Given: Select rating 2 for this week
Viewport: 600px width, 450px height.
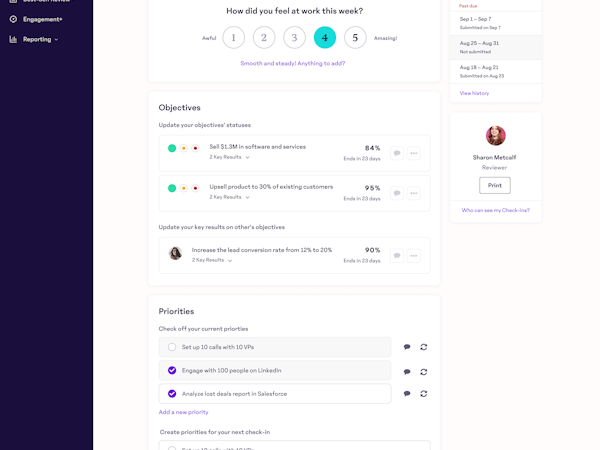Looking at the screenshot, I should pos(264,38).
